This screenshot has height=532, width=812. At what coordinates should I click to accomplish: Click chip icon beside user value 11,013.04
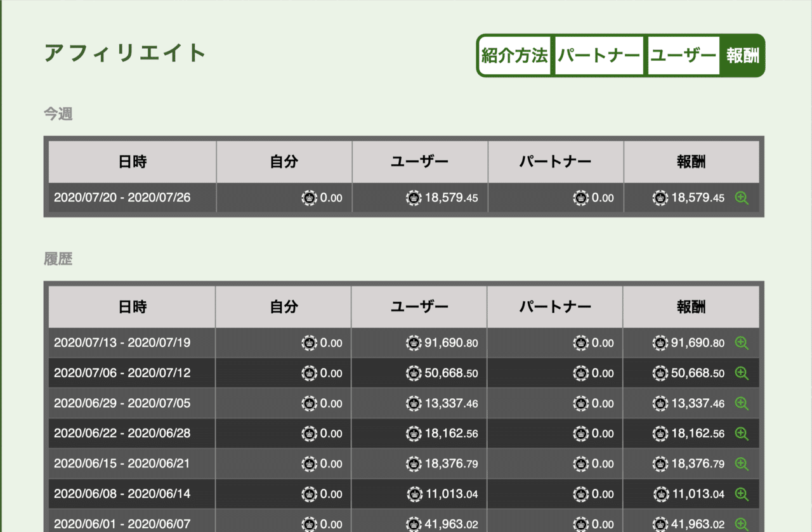pos(414,494)
